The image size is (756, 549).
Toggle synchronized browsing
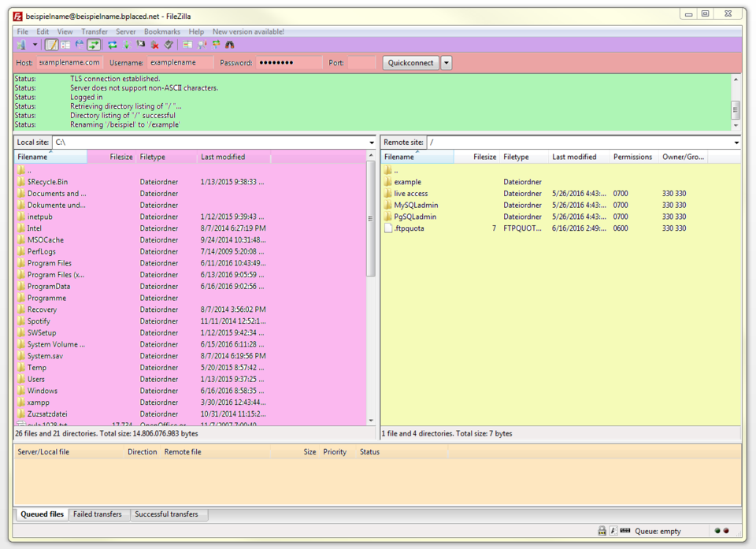(x=216, y=45)
